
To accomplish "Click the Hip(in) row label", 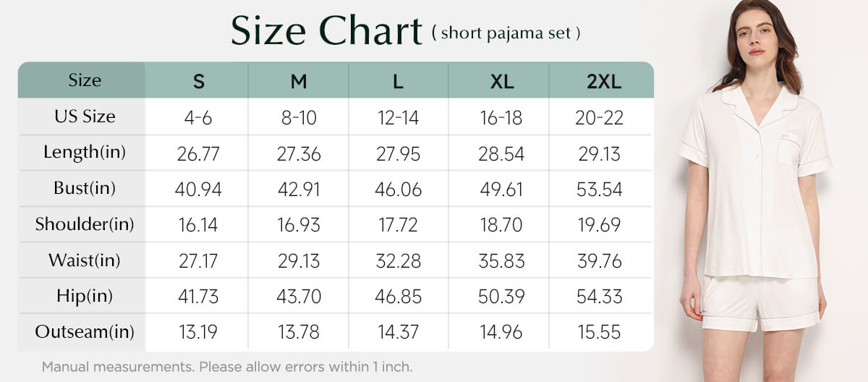I will coord(85,296).
